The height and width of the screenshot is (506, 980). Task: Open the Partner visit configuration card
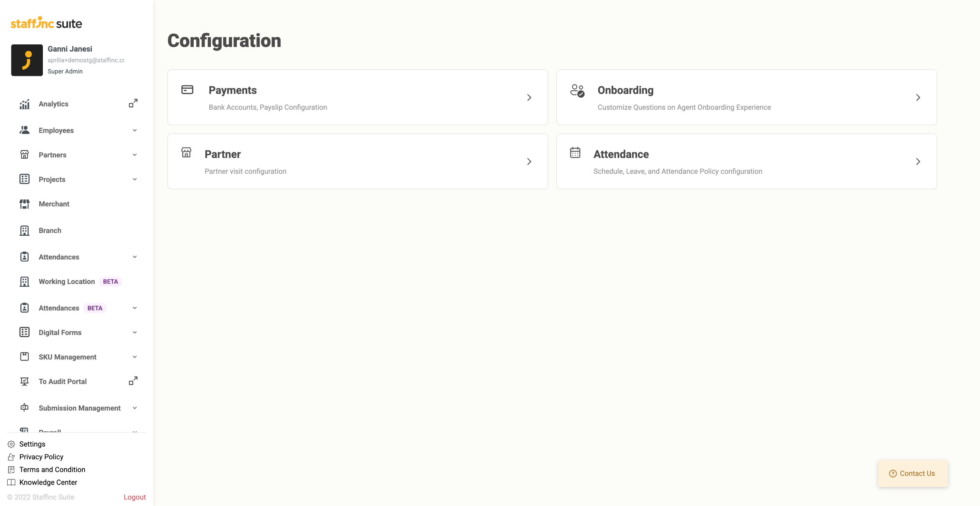click(x=358, y=161)
